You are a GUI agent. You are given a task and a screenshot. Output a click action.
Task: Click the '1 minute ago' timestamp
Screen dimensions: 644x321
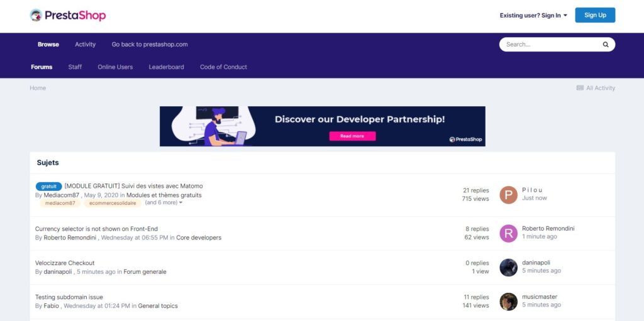tap(540, 236)
